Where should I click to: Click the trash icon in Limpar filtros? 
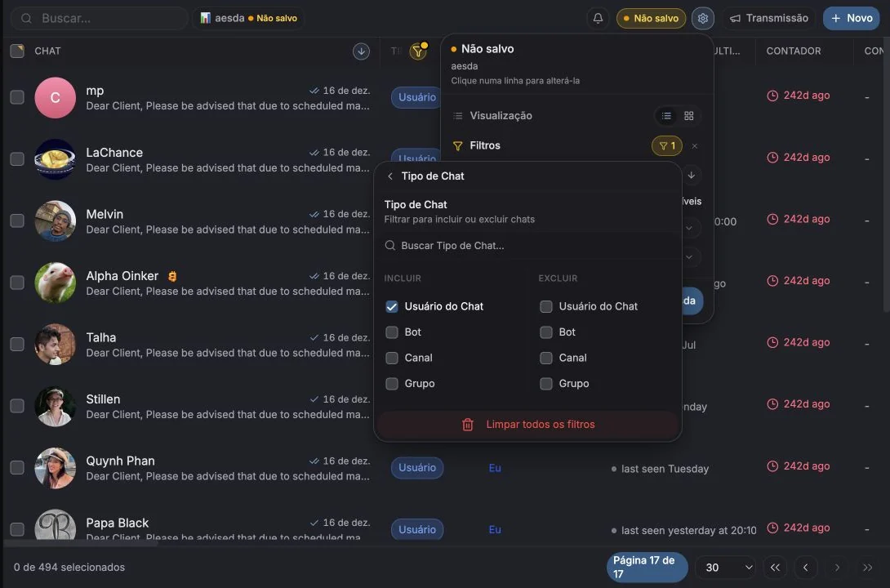point(468,425)
